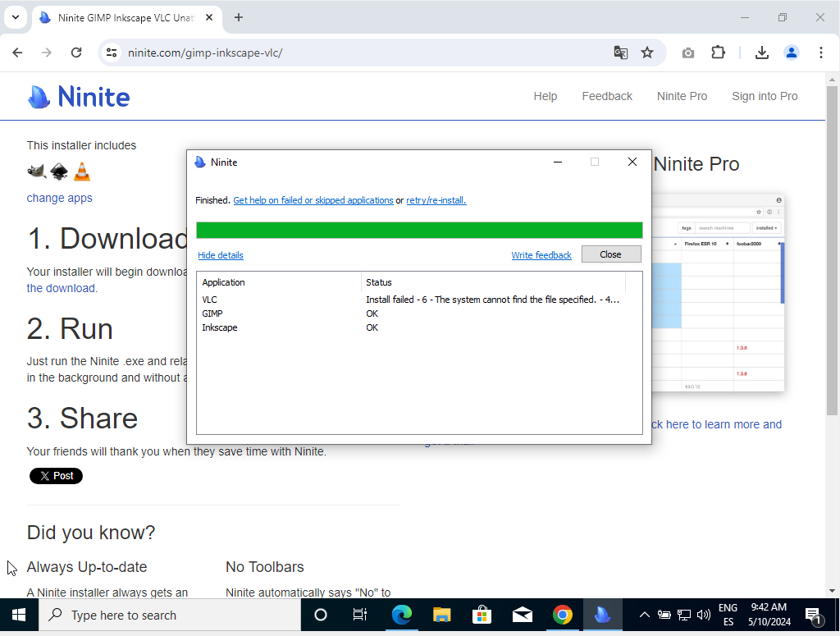Open the clock and date panel

pos(769,615)
